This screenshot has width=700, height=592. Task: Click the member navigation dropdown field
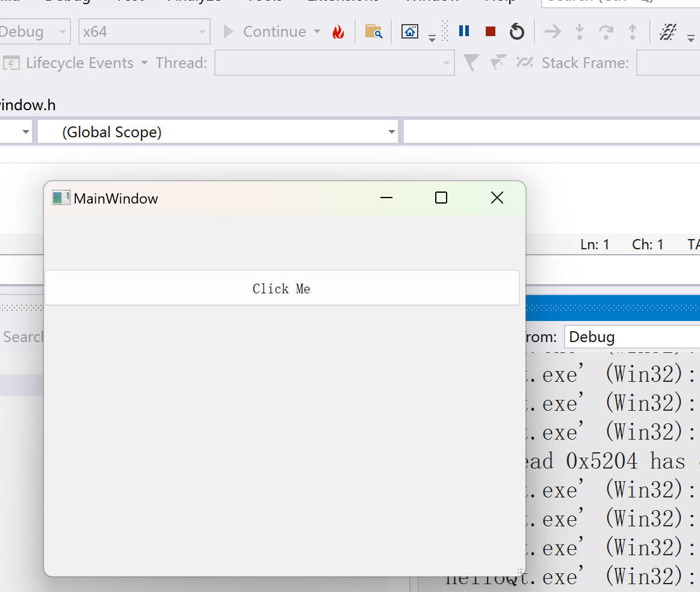click(552, 132)
